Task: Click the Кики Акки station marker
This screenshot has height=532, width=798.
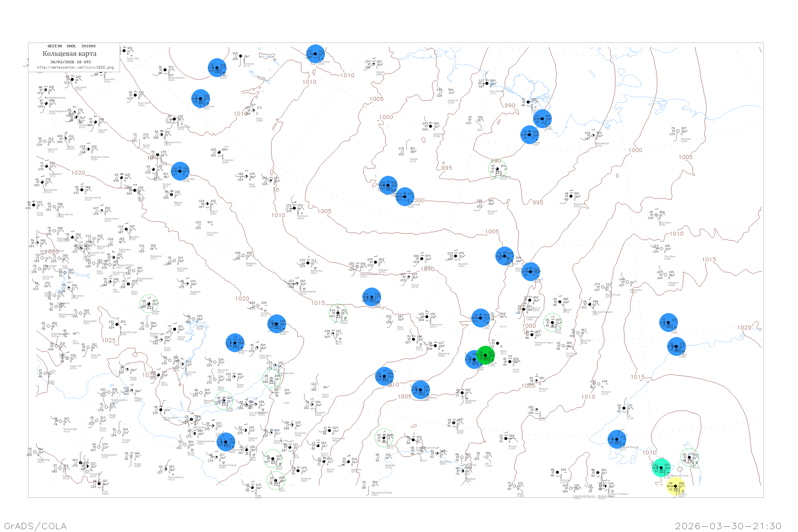Action: (x=135, y=95)
